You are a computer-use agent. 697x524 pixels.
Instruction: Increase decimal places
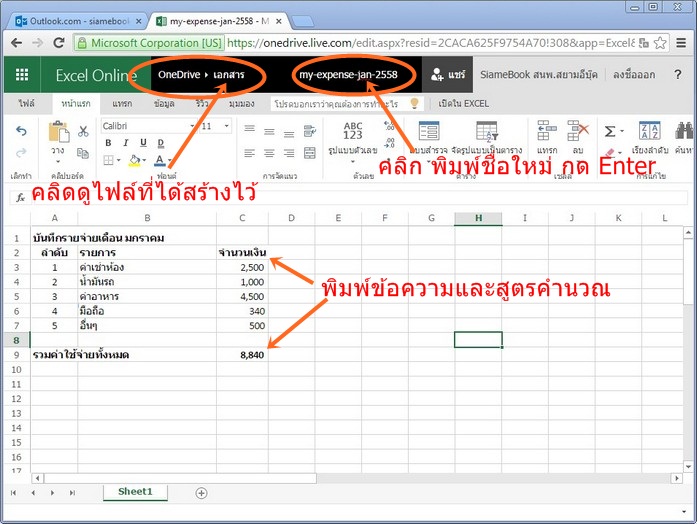[389, 126]
